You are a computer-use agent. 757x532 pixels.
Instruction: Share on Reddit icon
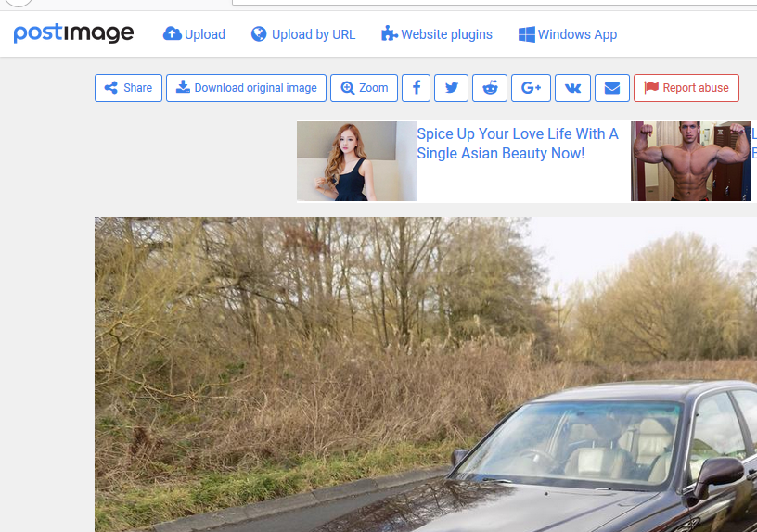click(490, 88)
